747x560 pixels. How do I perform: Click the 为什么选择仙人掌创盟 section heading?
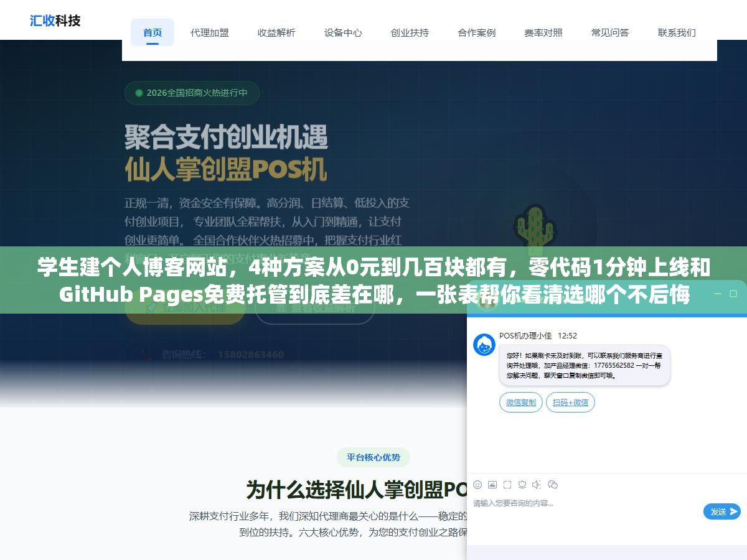(357, 490)
